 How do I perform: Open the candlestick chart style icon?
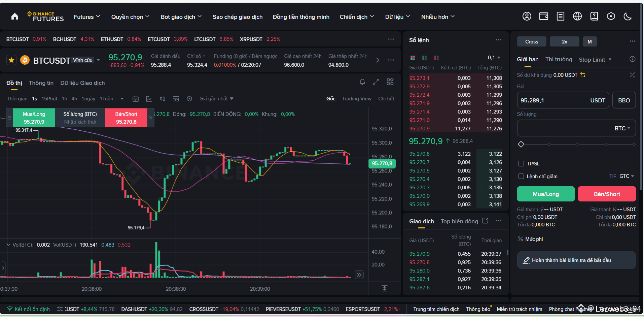(x=163, y=99)
